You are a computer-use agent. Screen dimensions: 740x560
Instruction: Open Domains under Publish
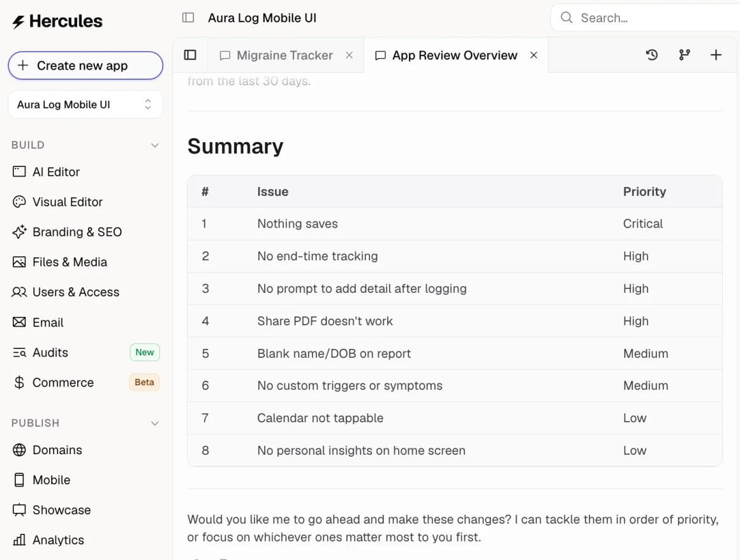pos(57,450)
